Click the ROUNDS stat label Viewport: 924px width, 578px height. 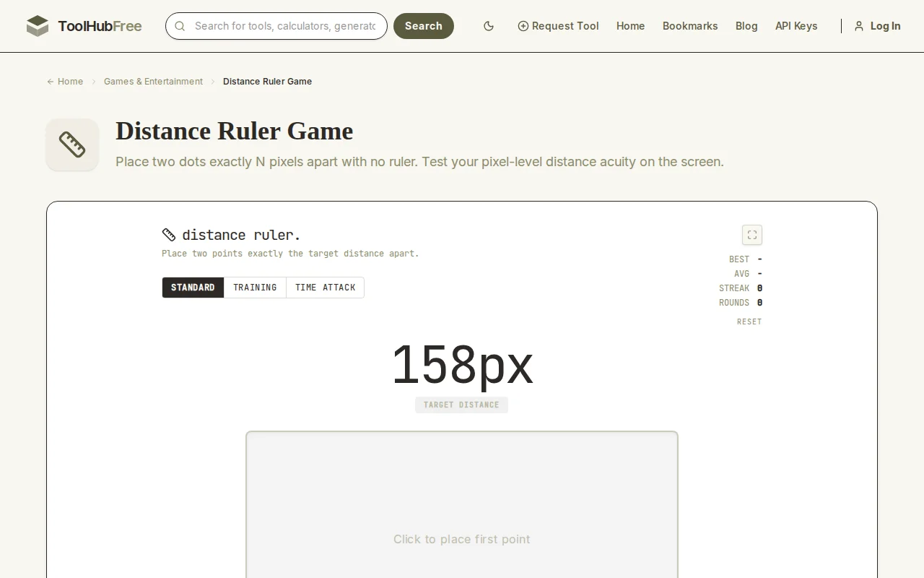[734, 303]
